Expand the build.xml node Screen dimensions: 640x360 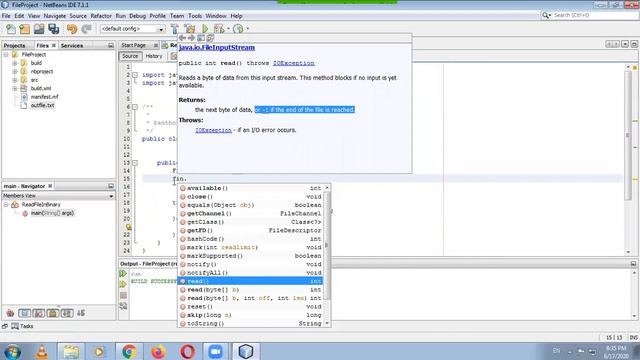pos(15,88)
